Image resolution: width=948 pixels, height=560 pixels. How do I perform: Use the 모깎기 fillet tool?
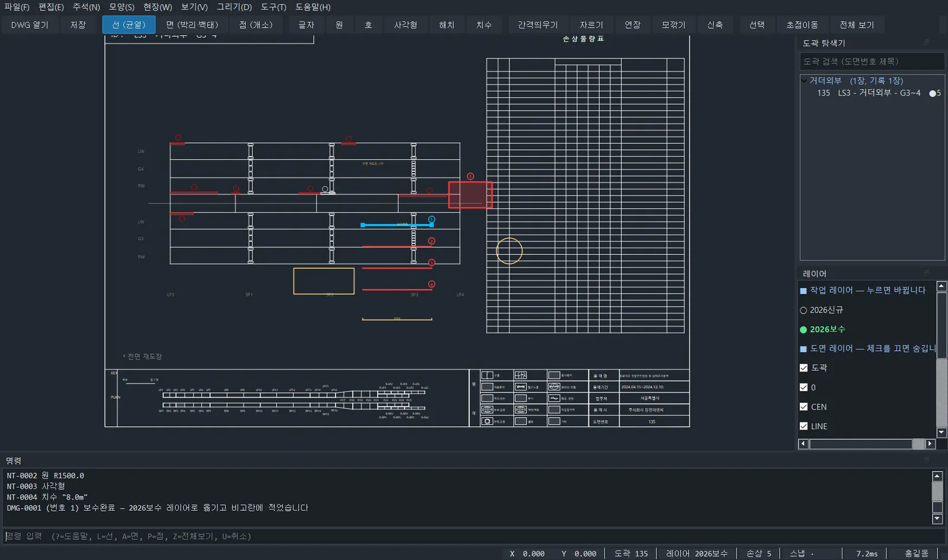[674, 25]
